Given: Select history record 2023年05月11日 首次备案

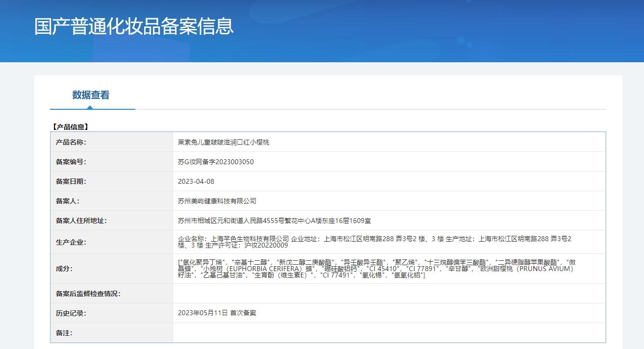Looking at the screenshot, I should coord(217,313).
